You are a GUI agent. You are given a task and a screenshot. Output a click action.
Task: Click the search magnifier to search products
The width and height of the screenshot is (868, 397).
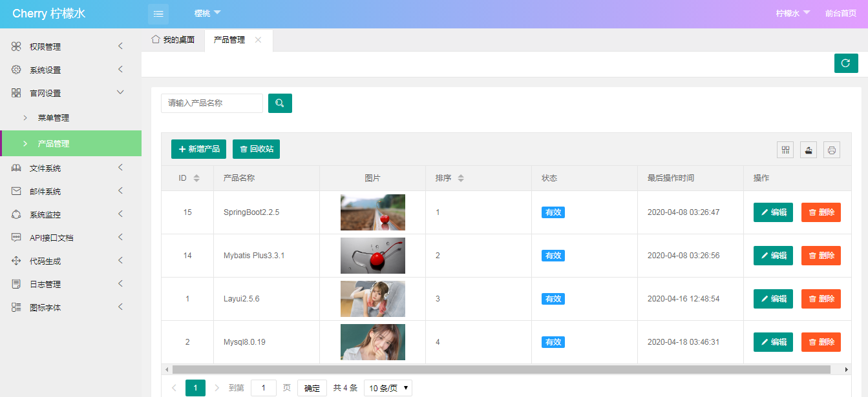coord(280,103)
